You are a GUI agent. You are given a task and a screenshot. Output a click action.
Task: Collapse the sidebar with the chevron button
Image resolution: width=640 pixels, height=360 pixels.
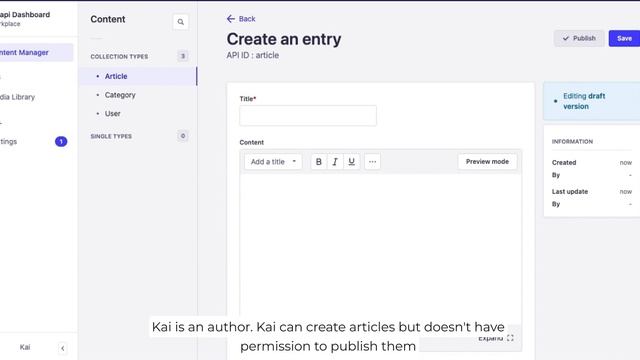tap(62, 348)
